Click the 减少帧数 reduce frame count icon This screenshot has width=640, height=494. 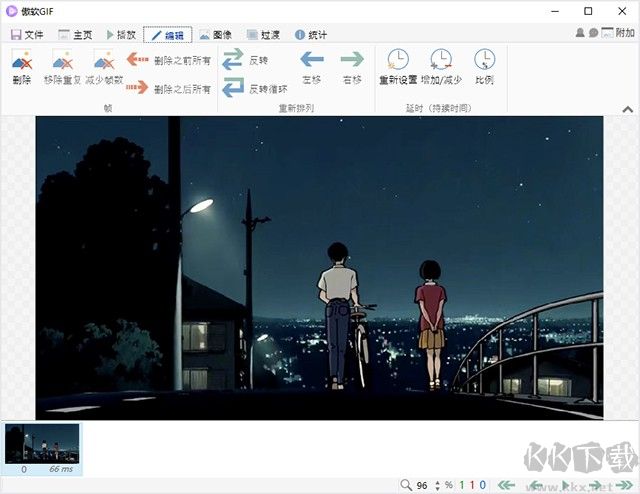pos(104,59)
